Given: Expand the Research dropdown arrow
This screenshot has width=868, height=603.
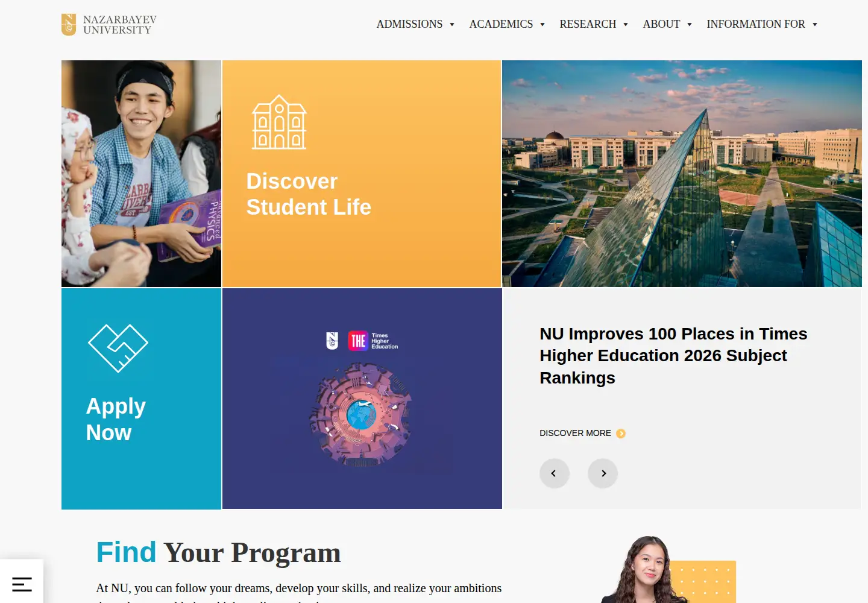Looking at the screenshot, I should click(626, 25).
